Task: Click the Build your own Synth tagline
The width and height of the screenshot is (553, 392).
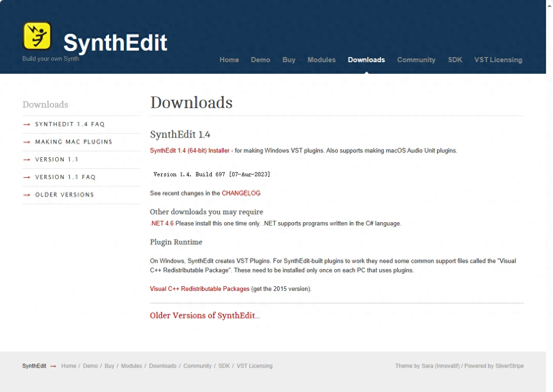Action: (51, 58)
